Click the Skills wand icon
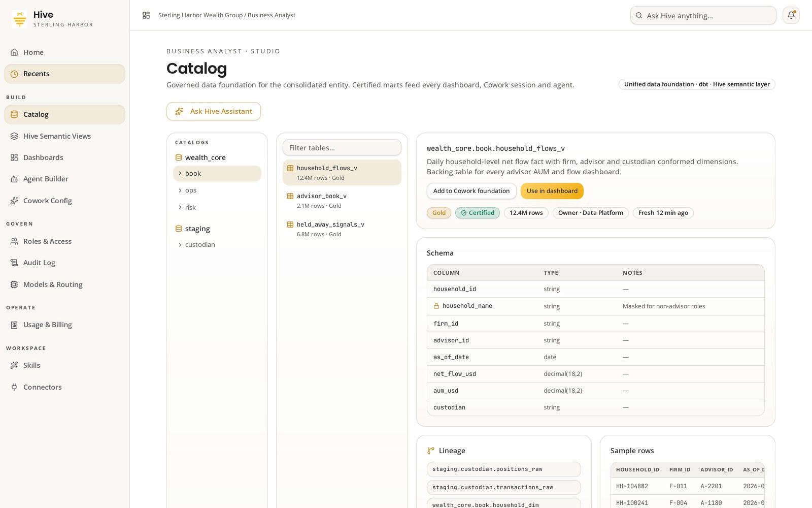 click(x=14, y=365)
